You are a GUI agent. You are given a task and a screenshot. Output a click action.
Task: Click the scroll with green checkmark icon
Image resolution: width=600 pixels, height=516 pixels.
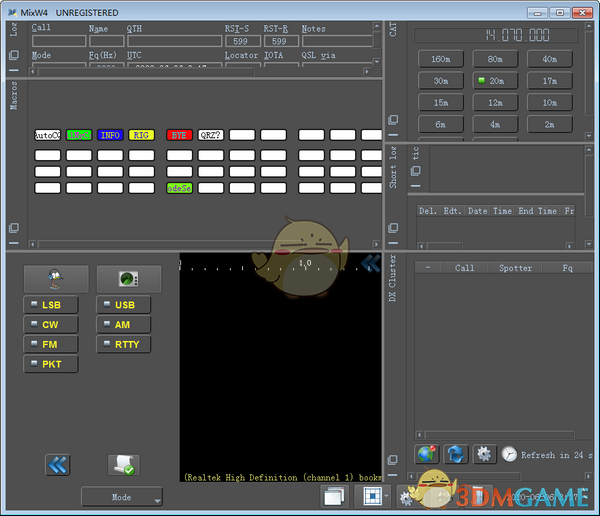tap(123, 464)
